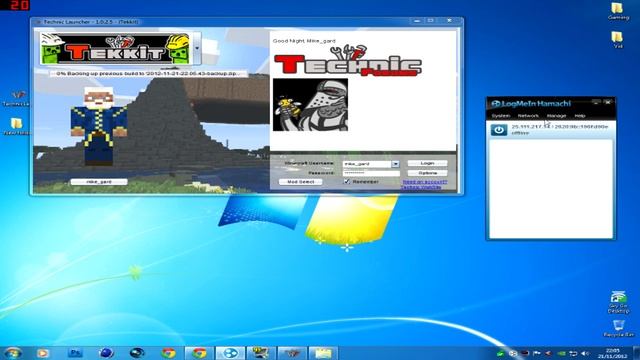Click the Hamachi power button

499,130
